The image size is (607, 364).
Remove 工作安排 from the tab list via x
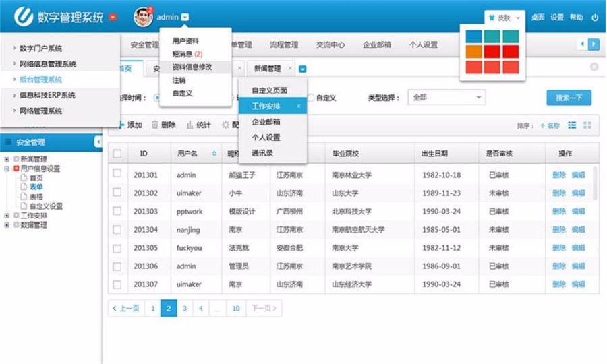(x=299, y=106)
